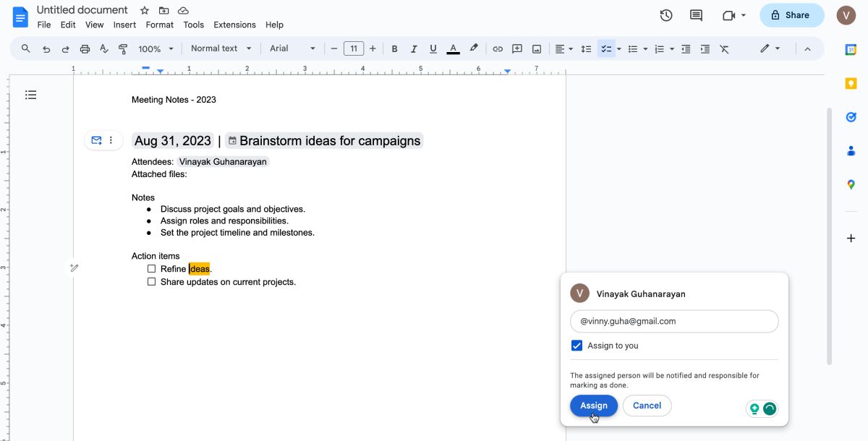868x441 pixels.
Task: Star the Untitled document
Action: pyautogui.click(x=145, y=10)
